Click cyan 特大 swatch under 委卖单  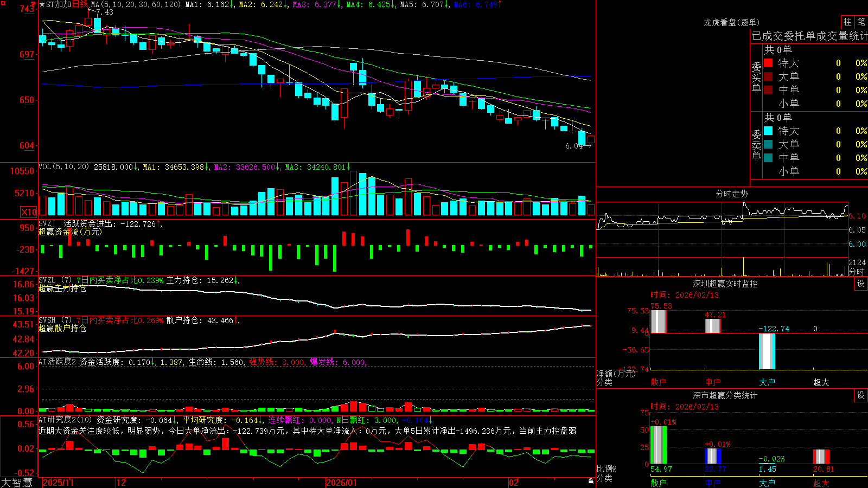point(768,131)
